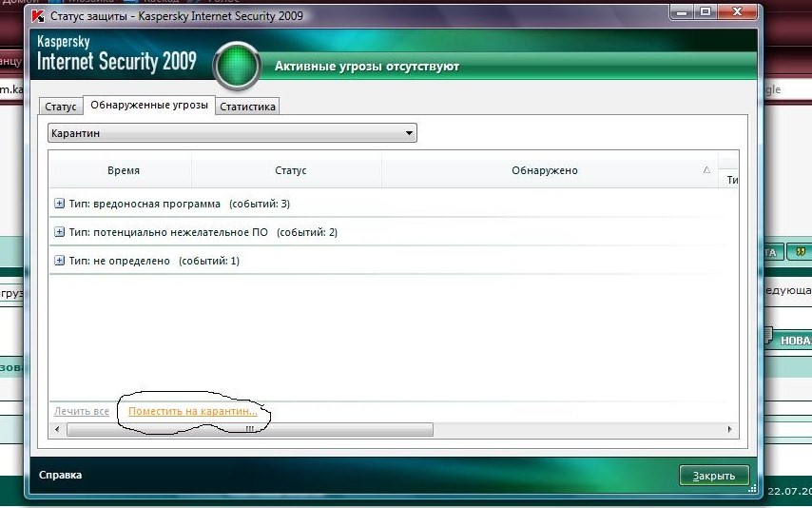Maximize the Kaspersky window
The height and width of the screenshot is (508, 812).
705,12
